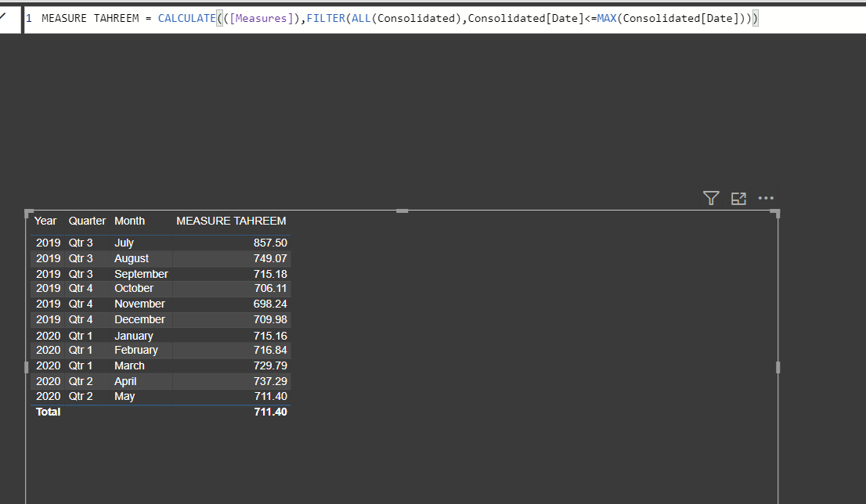Click Qtr 1 in the January row
Screen dimensions: 866x504
pos(81,336)
